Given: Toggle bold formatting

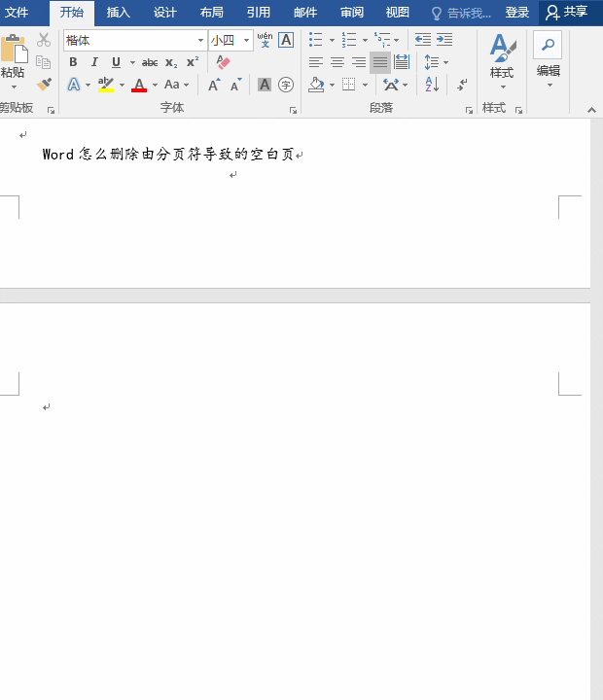Looking at the screenshot, I should pos(73,62).
